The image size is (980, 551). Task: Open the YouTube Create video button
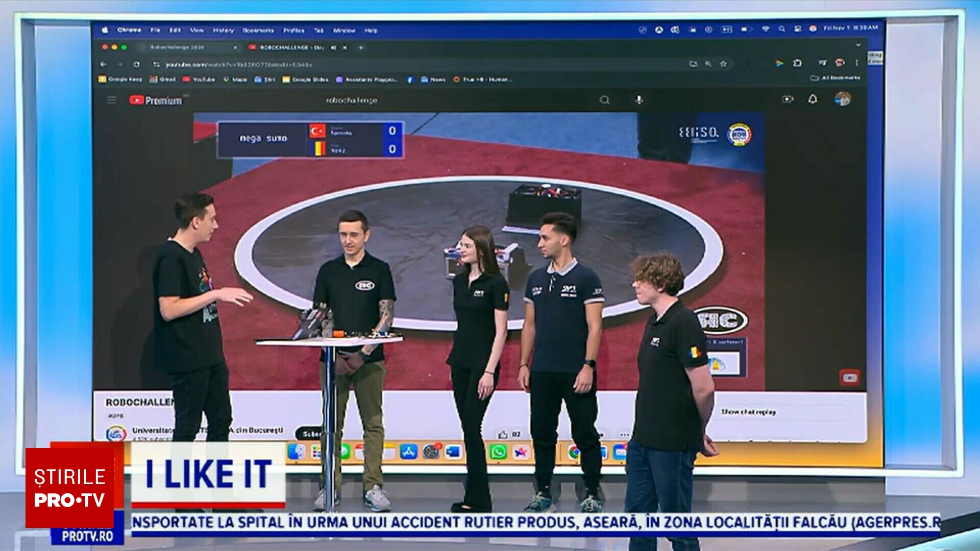(x=788, y=99)
